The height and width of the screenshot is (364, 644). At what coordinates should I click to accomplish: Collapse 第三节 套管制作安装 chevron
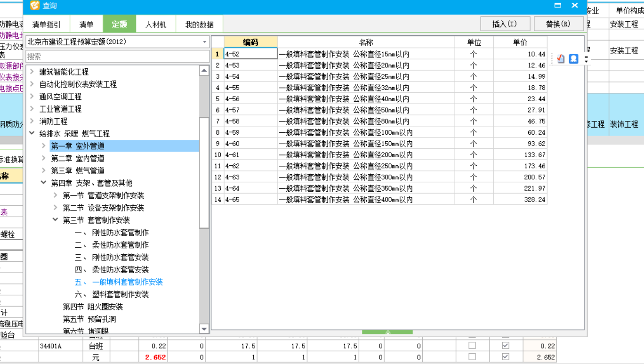click(56, 220)
